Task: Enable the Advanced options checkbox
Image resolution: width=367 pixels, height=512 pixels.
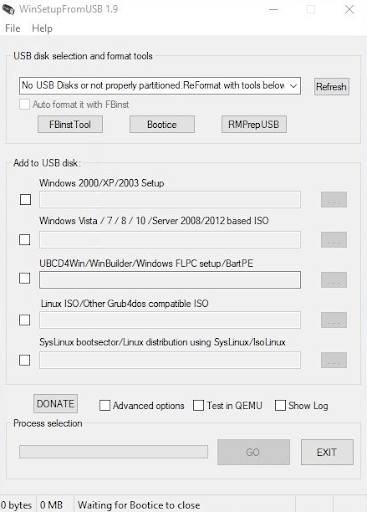Action: click(105, 406)
